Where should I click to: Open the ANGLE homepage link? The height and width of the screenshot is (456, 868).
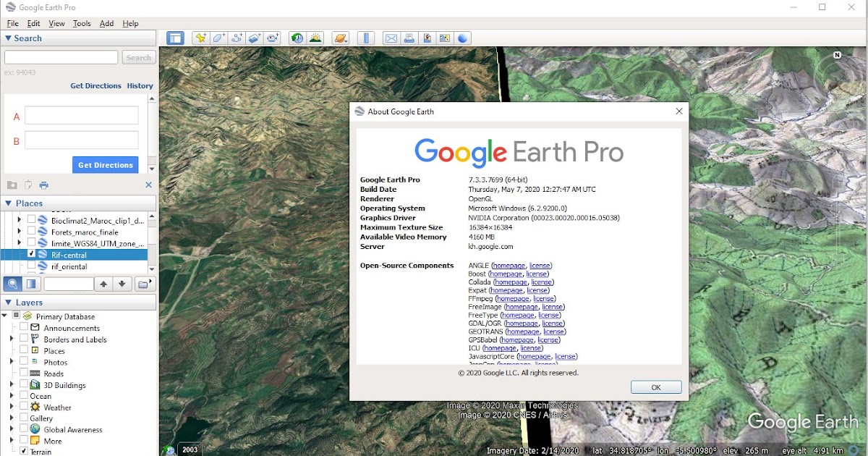point(510,266)
